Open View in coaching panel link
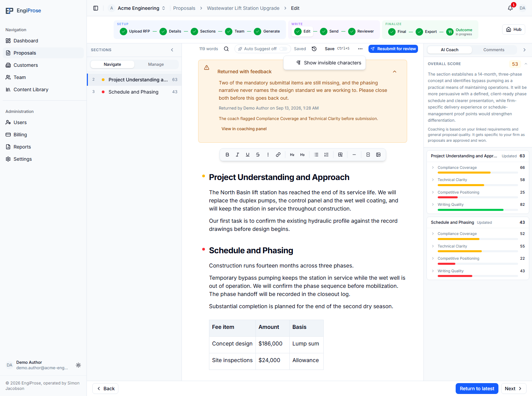Image resolution: width=532 pixels, height=396 pixels. (244, 129)
